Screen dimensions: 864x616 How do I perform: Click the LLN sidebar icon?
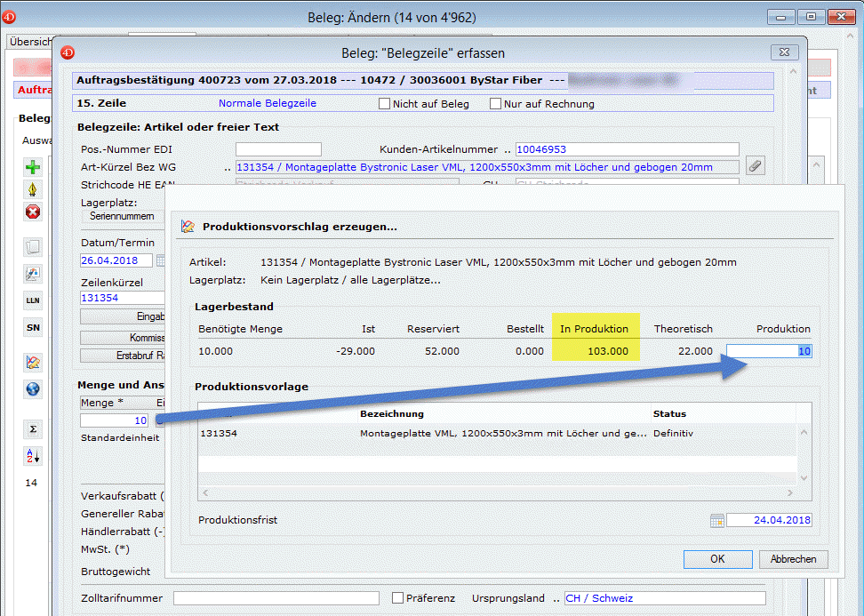pos(33,300)
